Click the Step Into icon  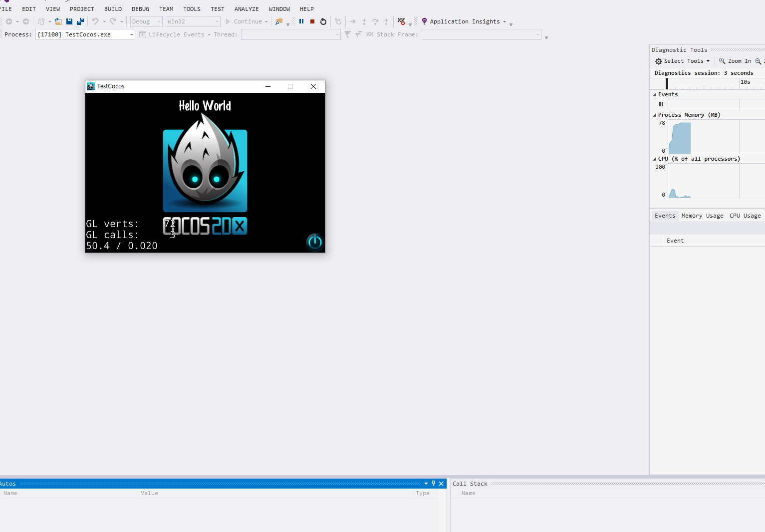[x=364, y=21]
